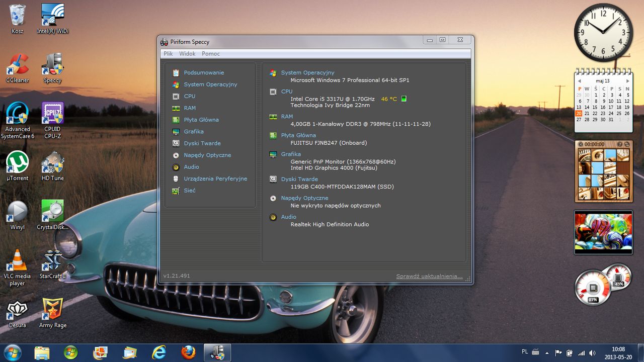
Task: Open Urządzenia Peryferyjne in sidebar
Action: [x=215, y=178]
